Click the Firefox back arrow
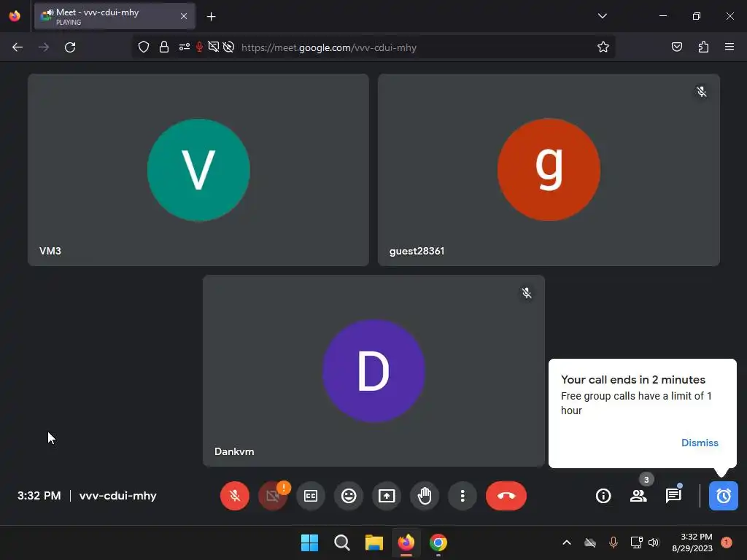 coord(18,47)
